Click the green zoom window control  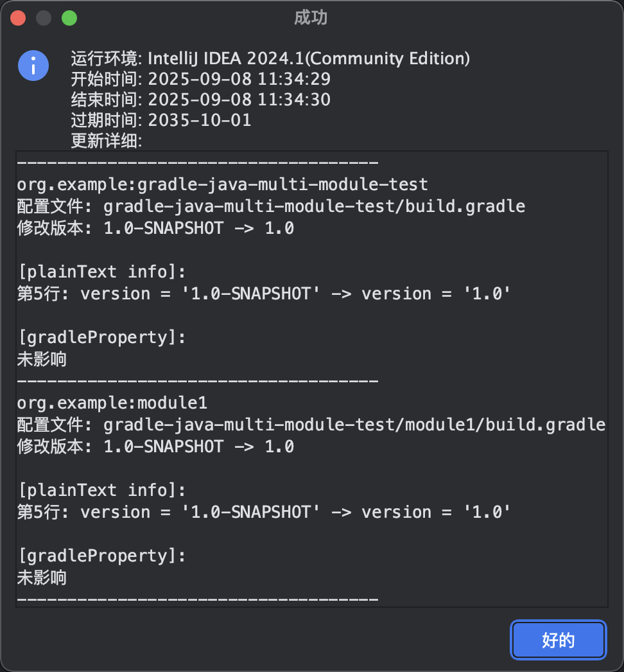point(69,17)
